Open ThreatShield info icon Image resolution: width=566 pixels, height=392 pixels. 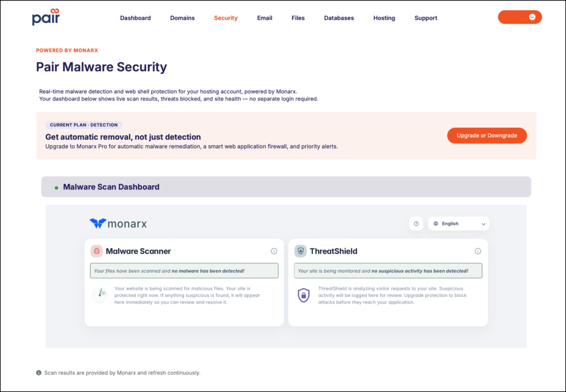(x=478, y=251)
